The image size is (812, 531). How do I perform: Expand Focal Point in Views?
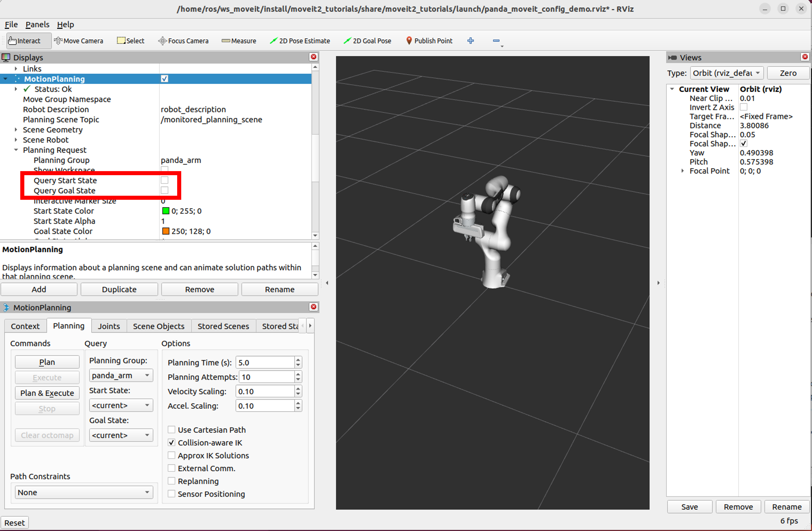[x=682, y=171]
